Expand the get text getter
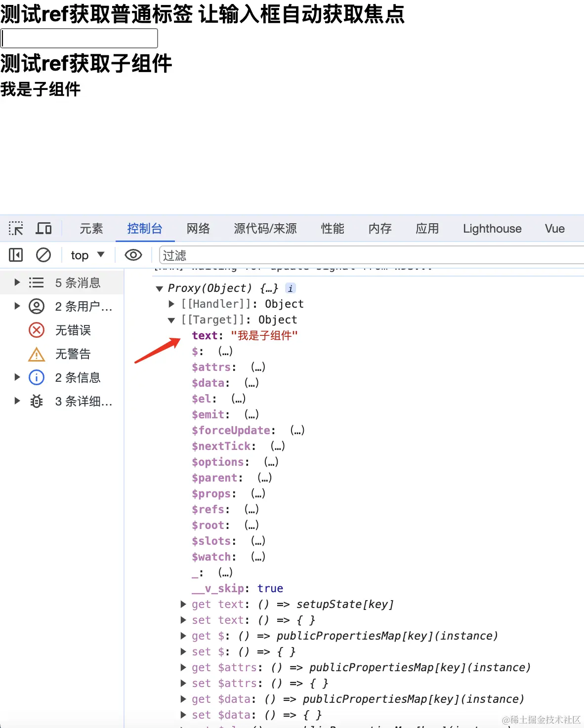Viewport: 584px width, 728px height. pos(183,604)
